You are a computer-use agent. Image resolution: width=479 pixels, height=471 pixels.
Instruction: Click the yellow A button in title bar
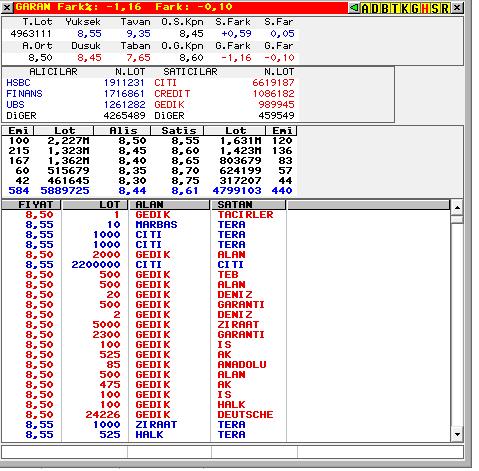tap(365, 8)
